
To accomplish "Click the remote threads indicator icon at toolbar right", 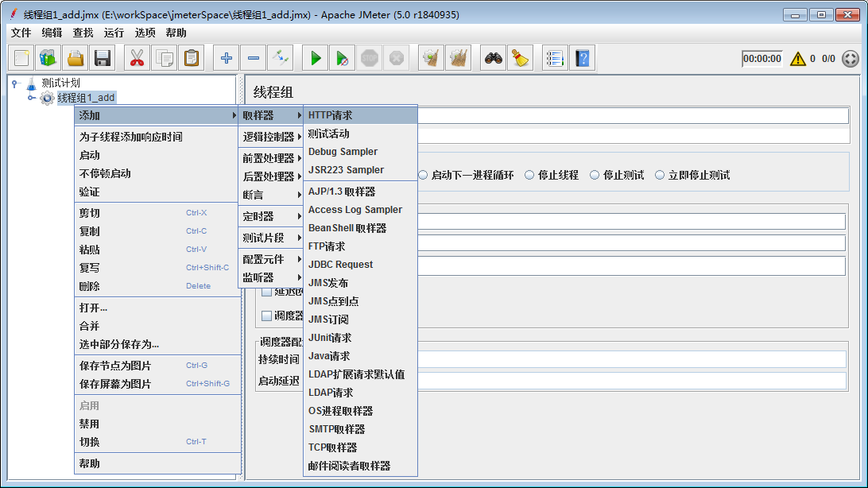I will (x=851, y=59).
